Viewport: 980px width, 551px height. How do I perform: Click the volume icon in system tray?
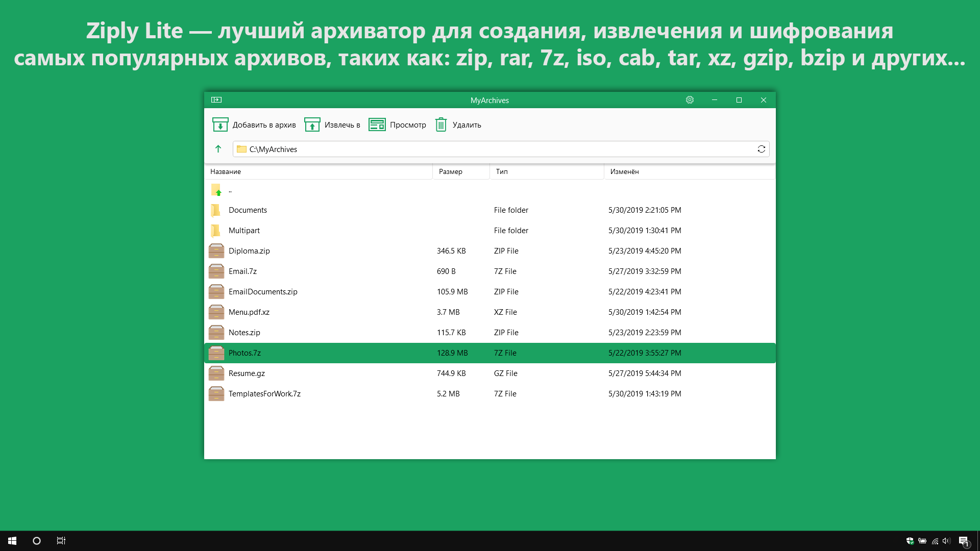[x=947, y=541]
